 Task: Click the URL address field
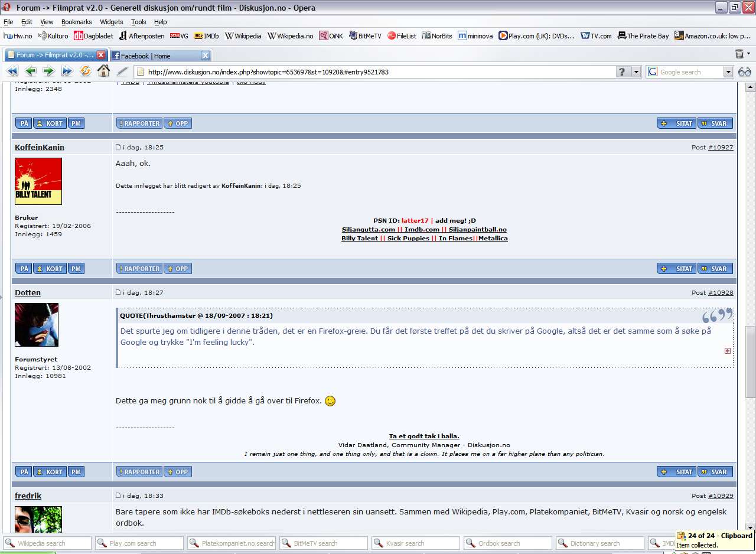point(378,71)
